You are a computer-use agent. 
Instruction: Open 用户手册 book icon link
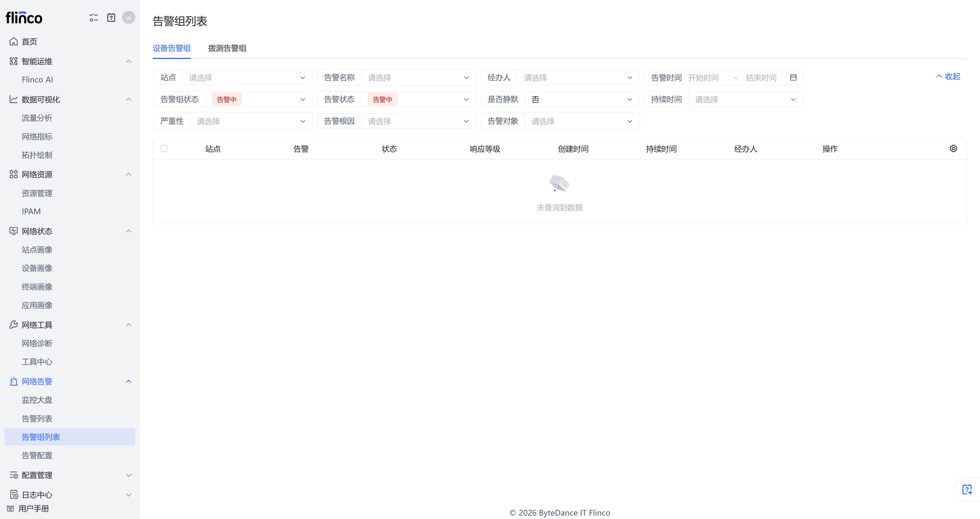pyautogui.click(x=11, y=509)
